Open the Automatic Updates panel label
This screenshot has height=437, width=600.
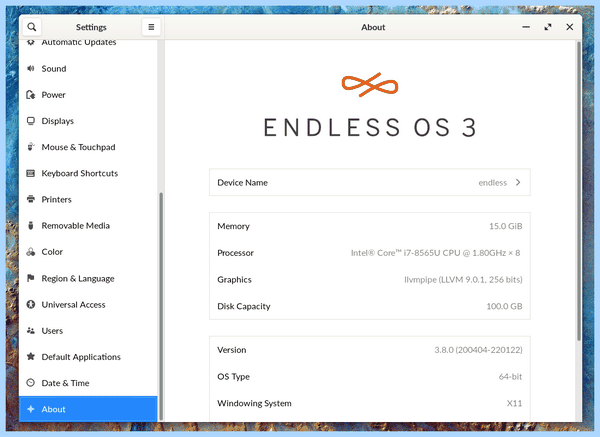[x=79, y=42]
